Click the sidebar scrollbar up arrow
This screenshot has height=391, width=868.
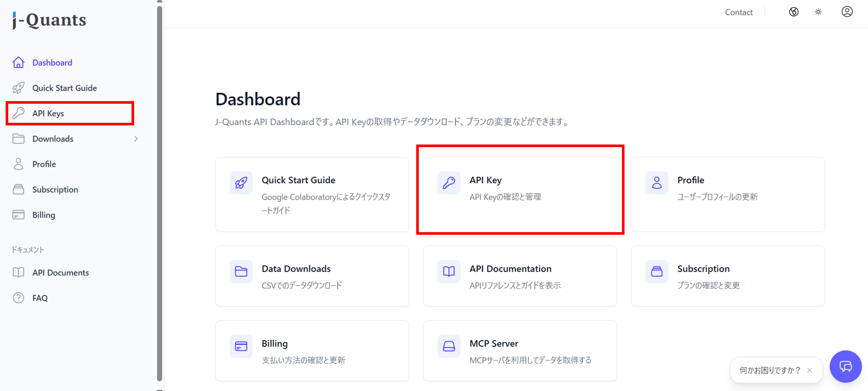click(160, 2)
